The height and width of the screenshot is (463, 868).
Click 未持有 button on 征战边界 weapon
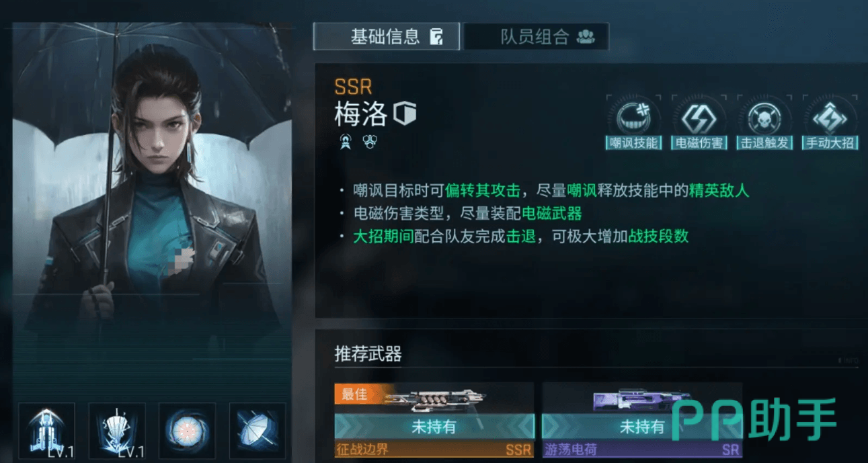434,427
